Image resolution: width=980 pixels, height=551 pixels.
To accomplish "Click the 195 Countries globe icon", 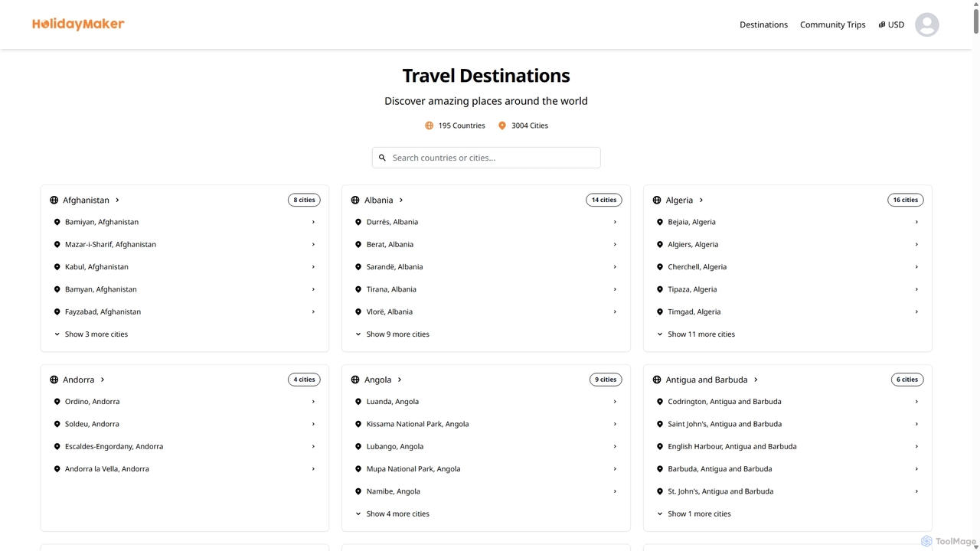I will click(429, 126).
